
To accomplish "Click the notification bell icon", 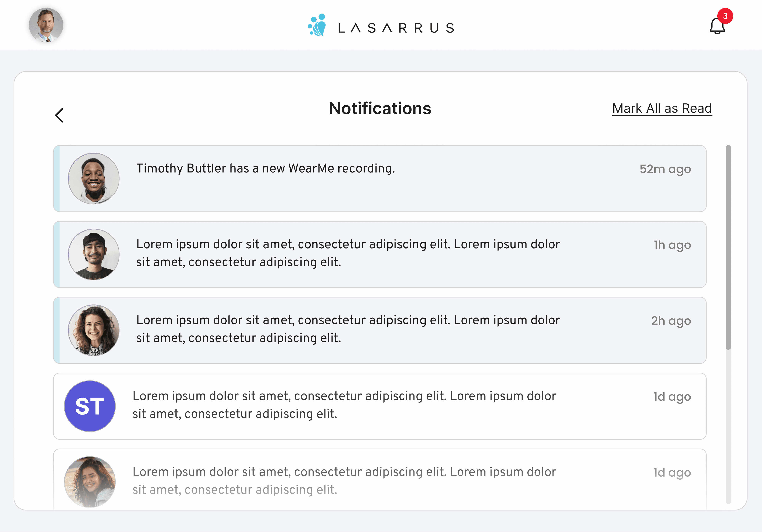I will (717, 27).
